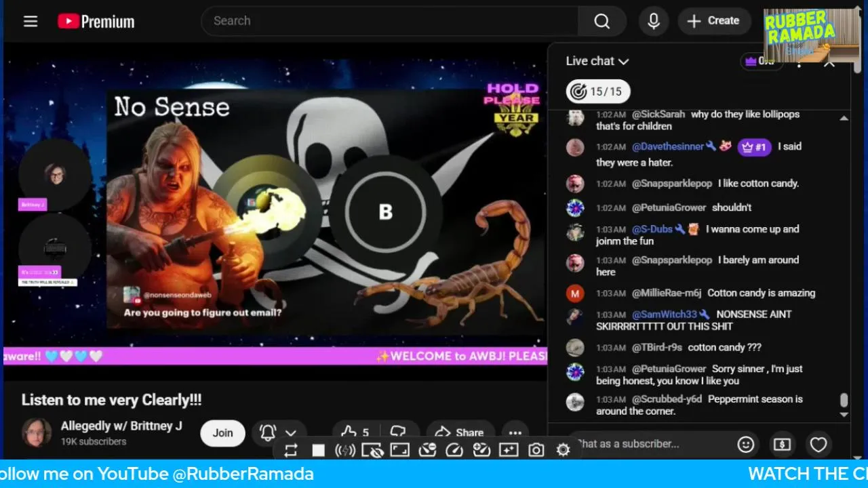Like the video with thumbs up
868x488 pixels.
point(356,432)
